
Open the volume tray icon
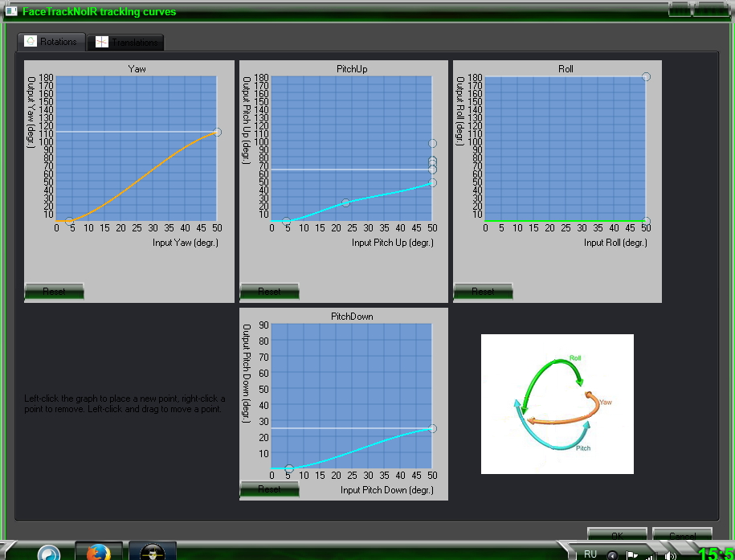(670, 556)
